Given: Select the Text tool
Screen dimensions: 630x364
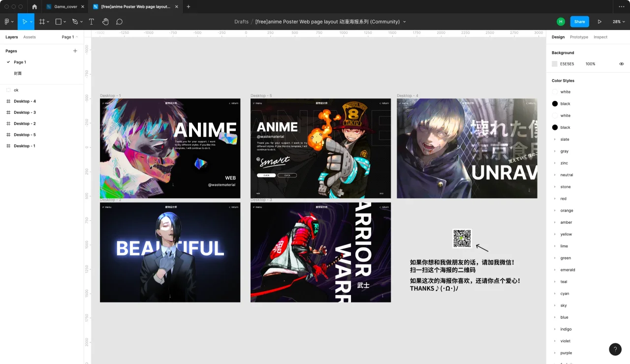Looking at the screenshot, I should pos(92,22).
